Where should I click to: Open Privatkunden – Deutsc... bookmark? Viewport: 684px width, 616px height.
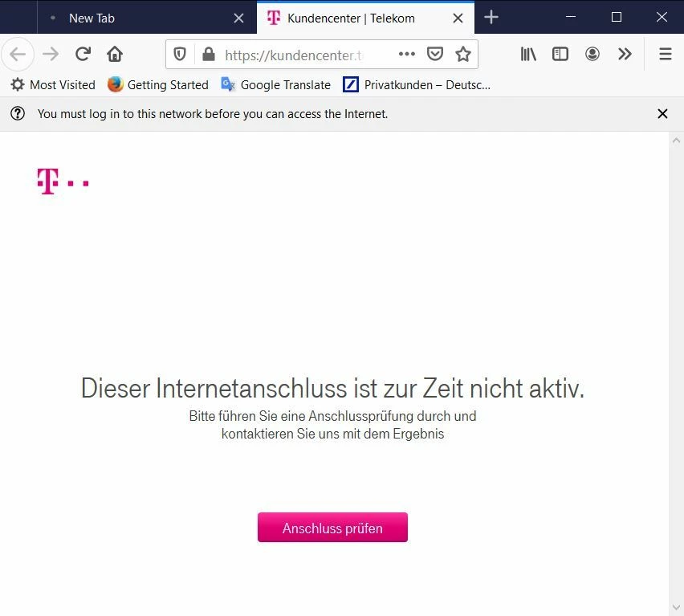[417, 84]
